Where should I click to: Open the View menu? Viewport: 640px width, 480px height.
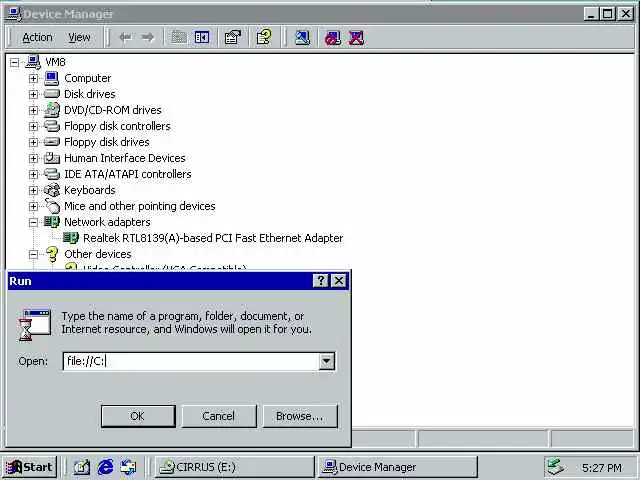(79, 38)
